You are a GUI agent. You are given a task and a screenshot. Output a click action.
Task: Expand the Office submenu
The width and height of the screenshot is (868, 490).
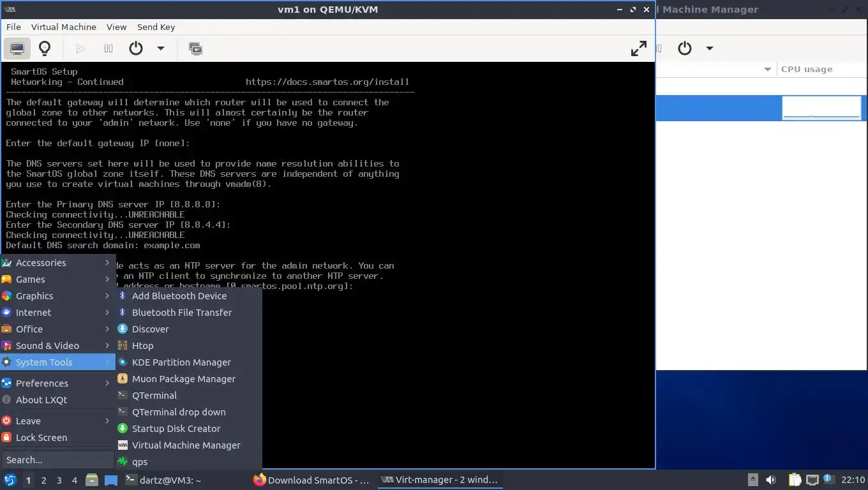coord(57,329)
